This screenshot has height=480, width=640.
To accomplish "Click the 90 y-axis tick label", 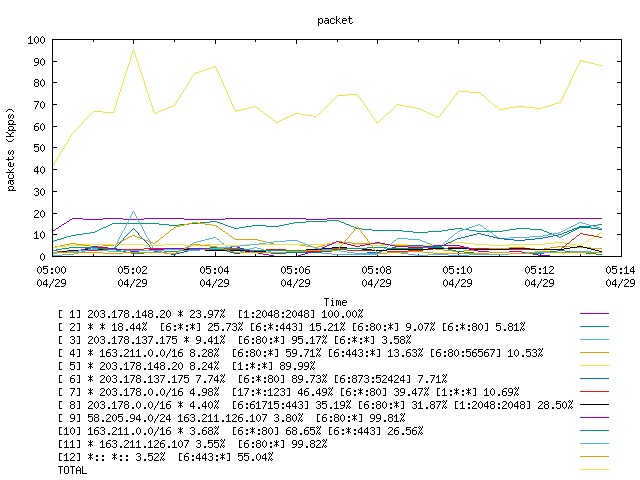I will pyautogui.click(x=39, y=62).
